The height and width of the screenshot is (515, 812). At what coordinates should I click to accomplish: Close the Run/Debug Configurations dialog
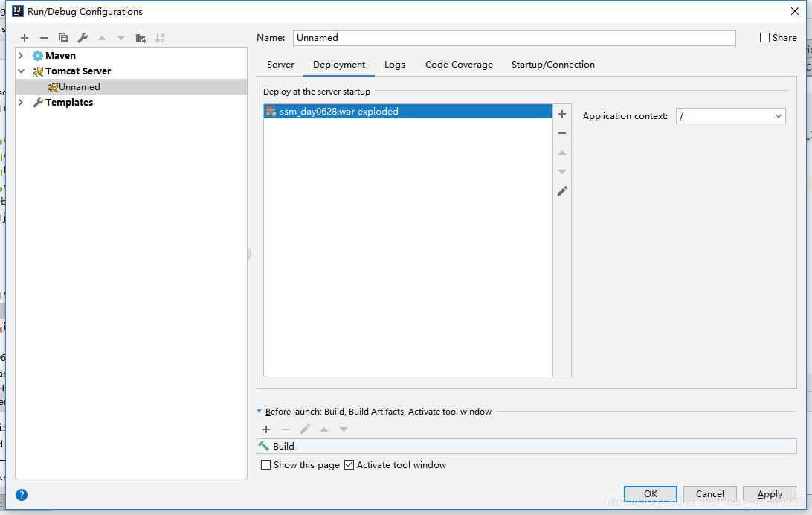pyautogui.click(x=795, y=11)
